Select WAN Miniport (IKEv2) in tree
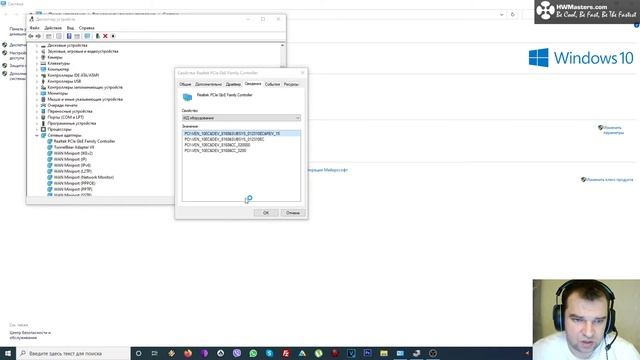This screenshot has height=360, width=640. [x=73, y=153]
